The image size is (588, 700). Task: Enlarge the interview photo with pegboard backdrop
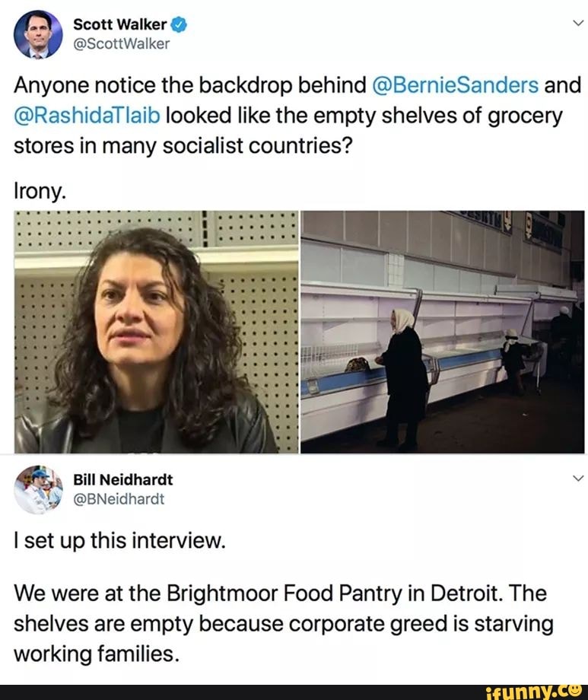[x=156, y=332]
